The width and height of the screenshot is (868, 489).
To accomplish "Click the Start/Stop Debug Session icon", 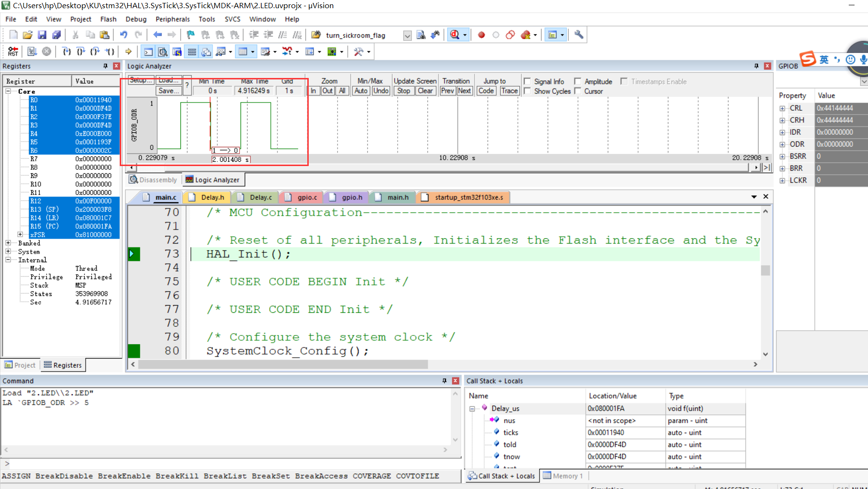I will 454,35.
